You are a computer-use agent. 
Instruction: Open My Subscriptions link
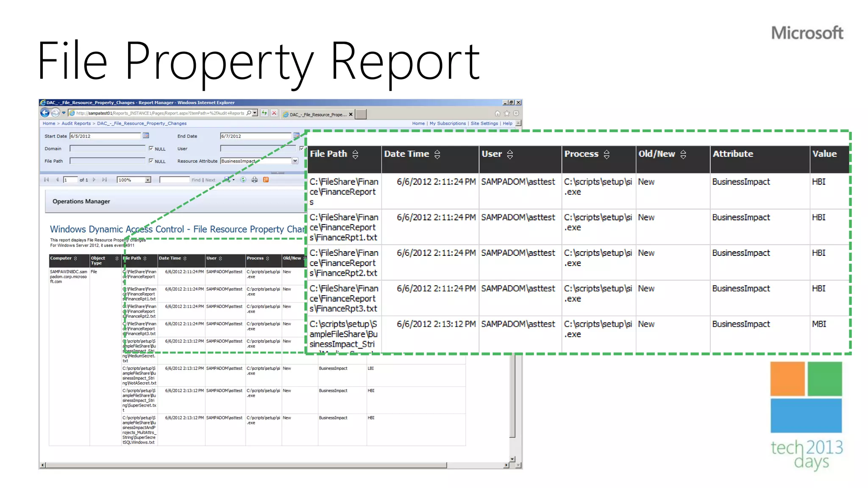coord(448,123)
